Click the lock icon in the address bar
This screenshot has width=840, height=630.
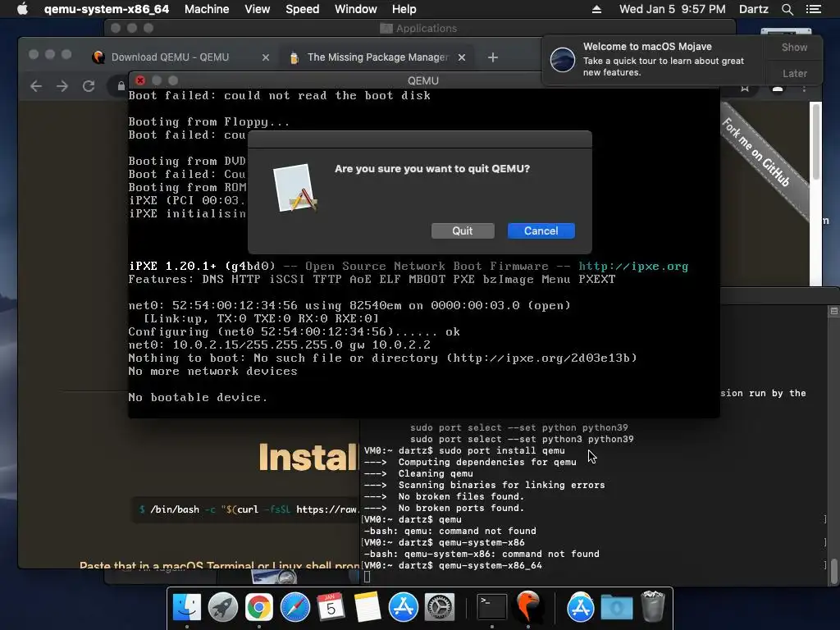(121, 86)
